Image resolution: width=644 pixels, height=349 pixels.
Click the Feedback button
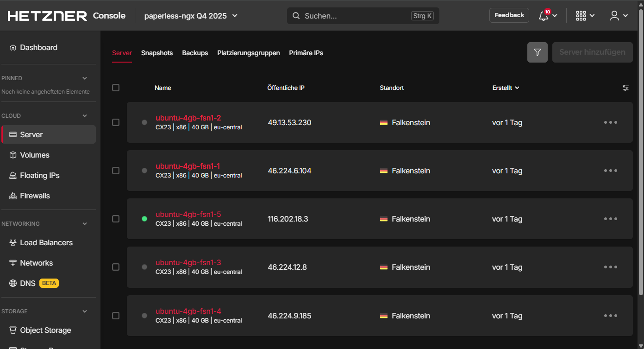click(x=509, y=15)
